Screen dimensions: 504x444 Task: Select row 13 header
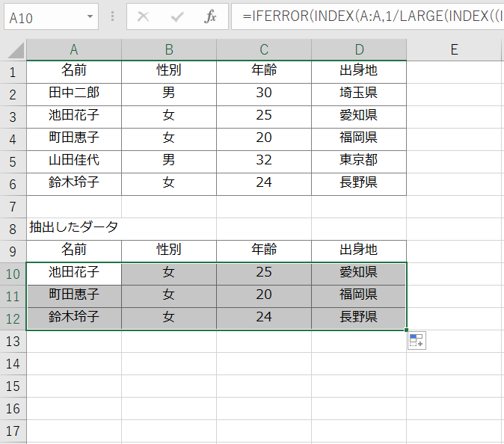(x=13, y=341)
